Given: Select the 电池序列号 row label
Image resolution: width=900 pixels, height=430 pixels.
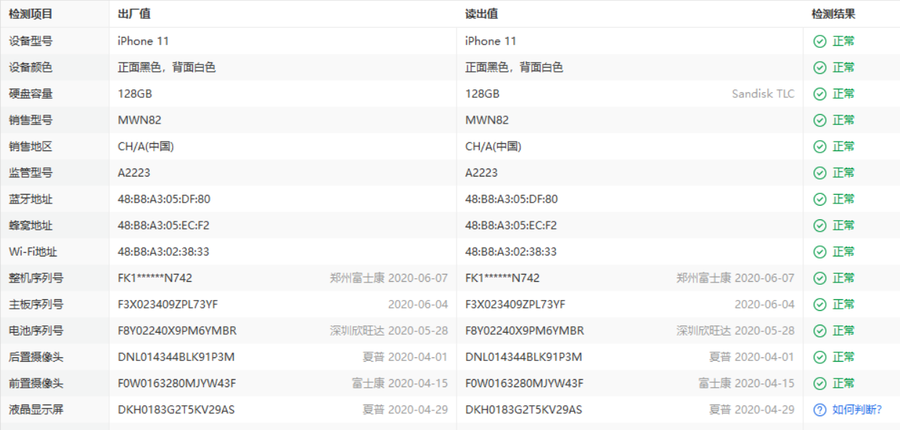Looking at the screenshot, I should 36,331.
